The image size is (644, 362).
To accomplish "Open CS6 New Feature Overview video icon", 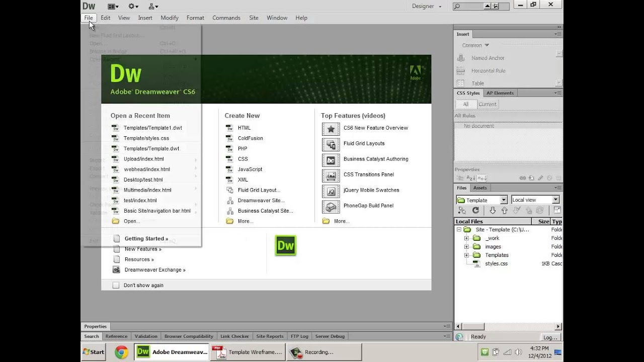I will click(331, 128).
